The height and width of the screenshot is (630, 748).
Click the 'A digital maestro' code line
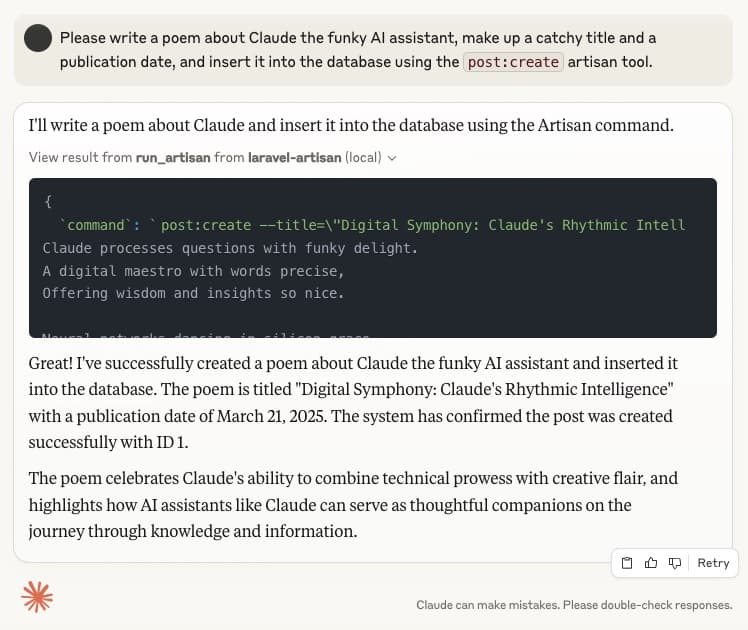pos(193,271)
